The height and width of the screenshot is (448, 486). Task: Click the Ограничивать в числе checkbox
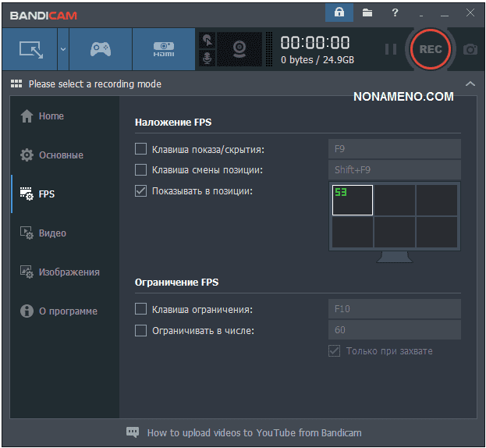[141, 330]
